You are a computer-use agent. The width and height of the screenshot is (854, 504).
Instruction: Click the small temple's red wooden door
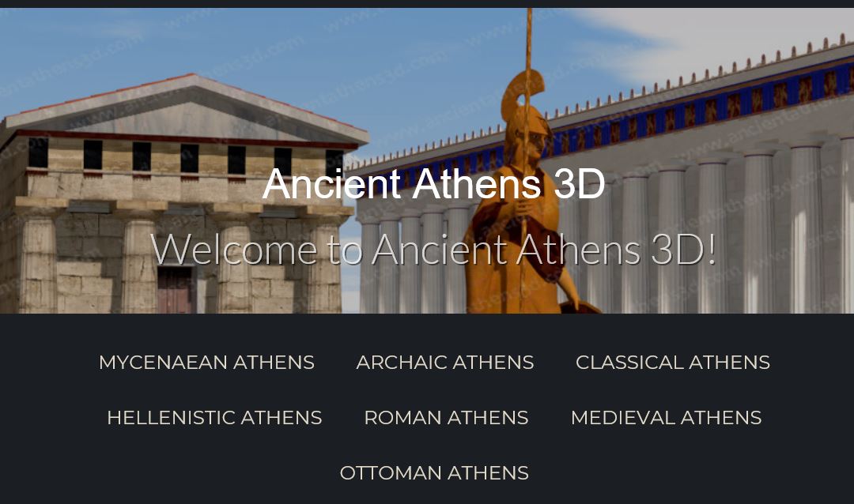click(174, 290)
